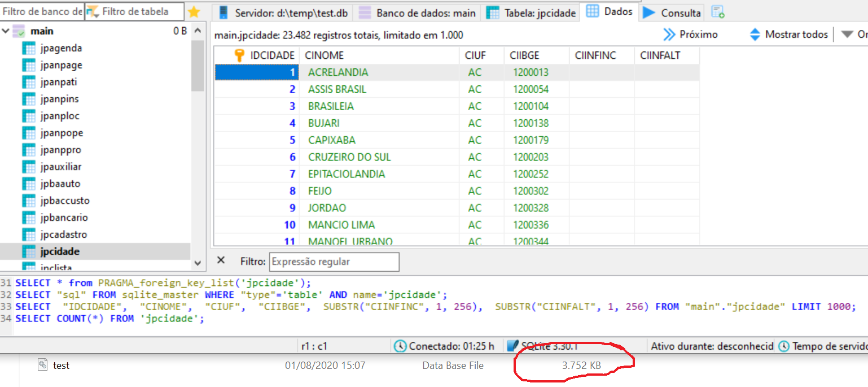Sort by clicking the CINOME column header

324,55
